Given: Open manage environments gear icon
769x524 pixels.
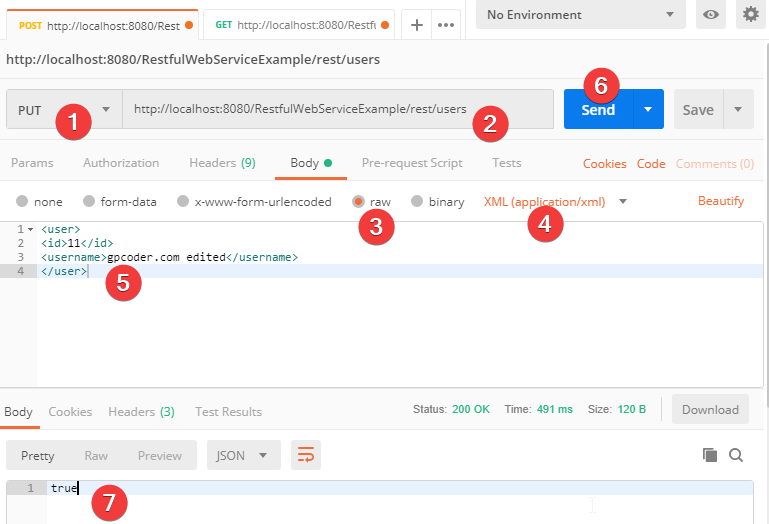Looking at the screenshot, I should coord(751,15).
